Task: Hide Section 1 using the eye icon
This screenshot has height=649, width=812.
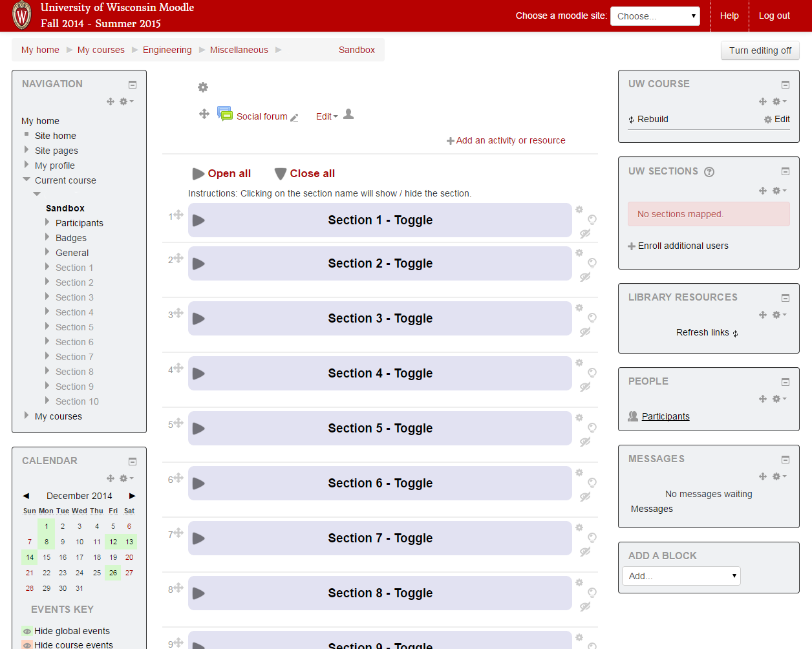Action: point(585,234)
